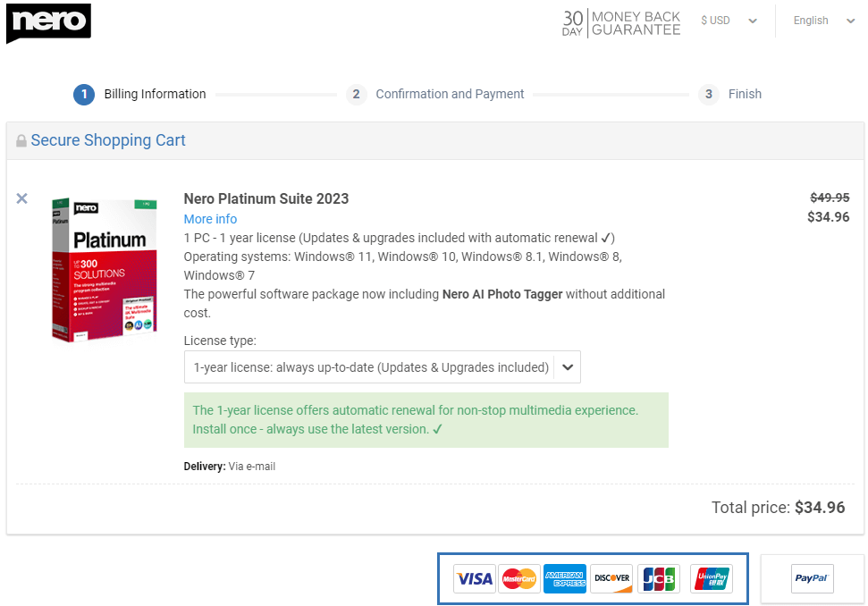Click the Secure Shopping Cart heading
Viewport: 868px width, 606px height.
coord(108,140)
